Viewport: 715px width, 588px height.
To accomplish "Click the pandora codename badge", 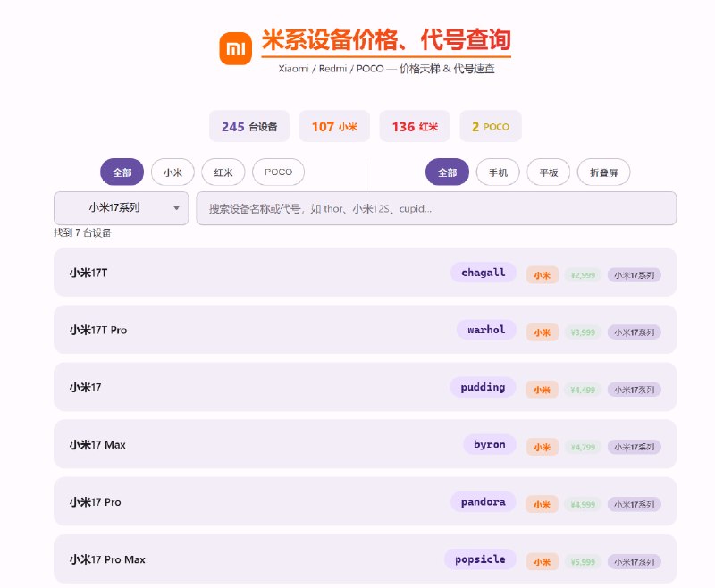I will [x=484, y=502].
